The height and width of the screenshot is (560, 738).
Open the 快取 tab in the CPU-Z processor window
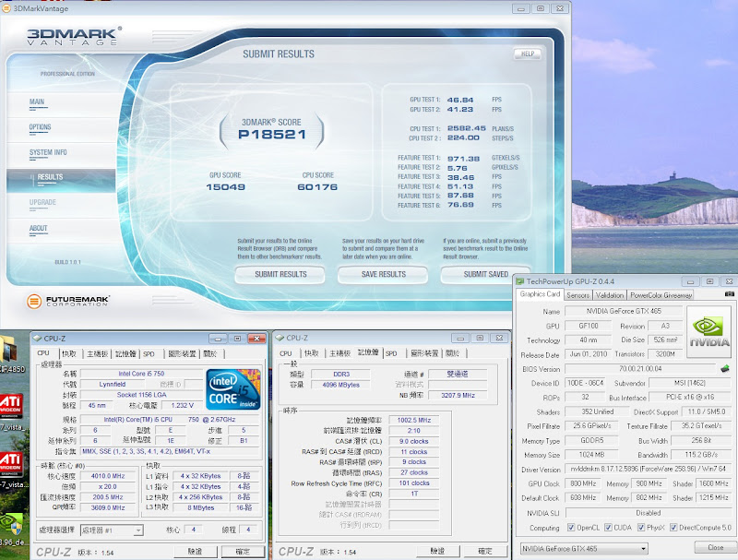coord(69,353)
